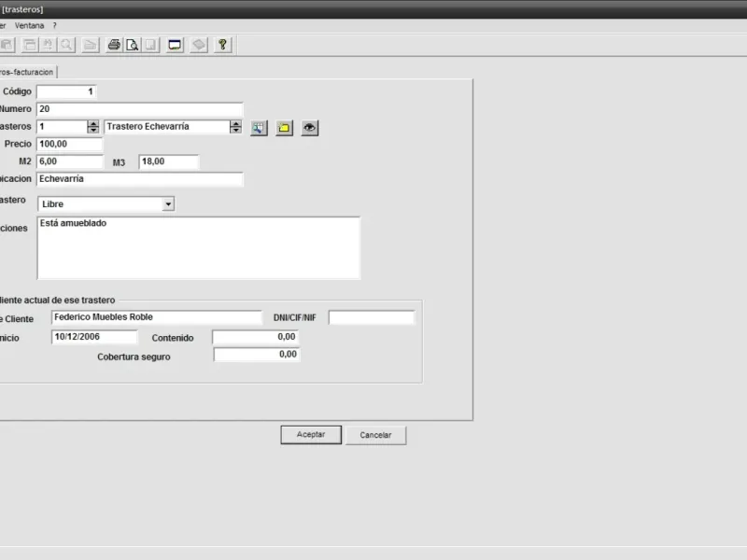Image resolution: width=747 pixels, height=560 pixels.
Task: Click the Cancelar button
Action: (376, 435)
